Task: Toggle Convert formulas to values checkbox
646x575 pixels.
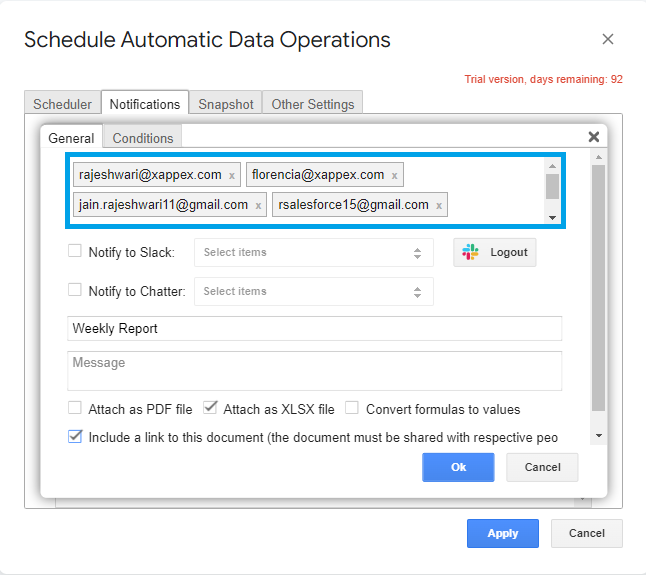Action: [x=352, y=408]
